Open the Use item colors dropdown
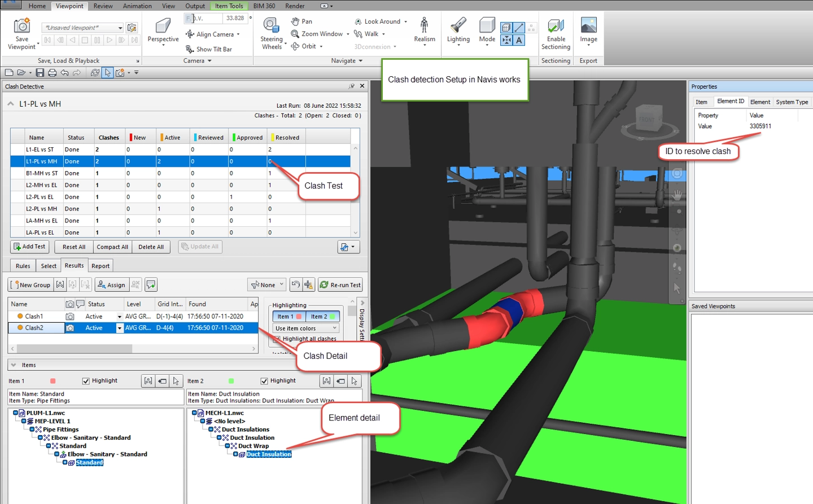The height and width of the screenshot is (504, 813). [x=307, y=328]
